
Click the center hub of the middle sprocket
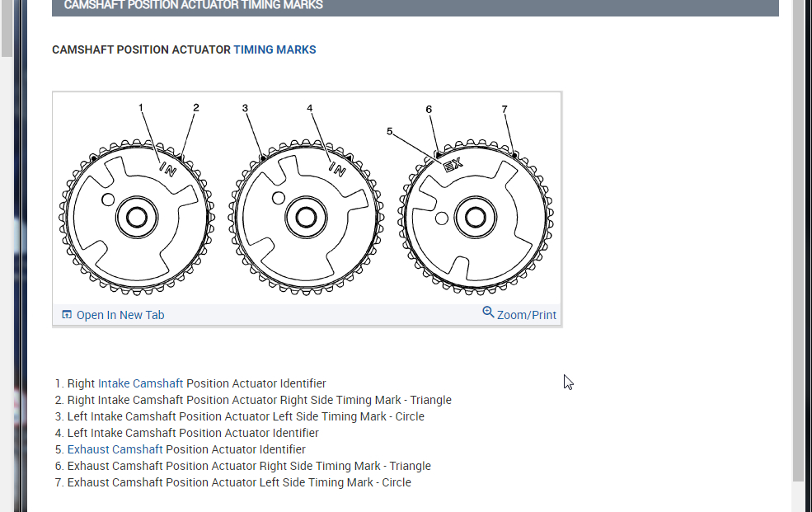click(x=306, y=217)
